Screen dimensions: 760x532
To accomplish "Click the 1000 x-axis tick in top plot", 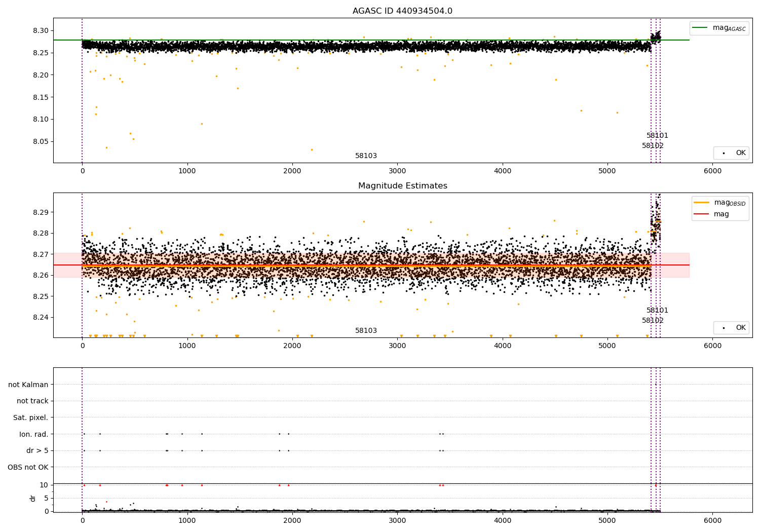I will [187, 171].
